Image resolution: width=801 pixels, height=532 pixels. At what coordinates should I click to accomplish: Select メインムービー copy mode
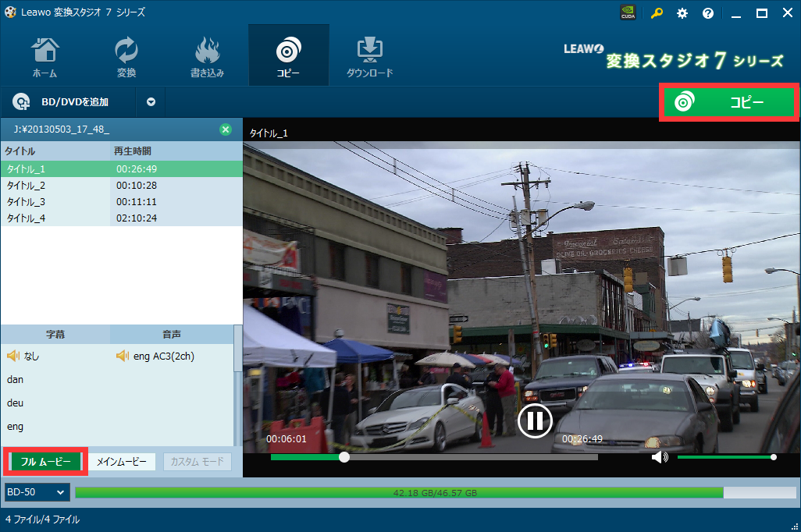point(121,462)
